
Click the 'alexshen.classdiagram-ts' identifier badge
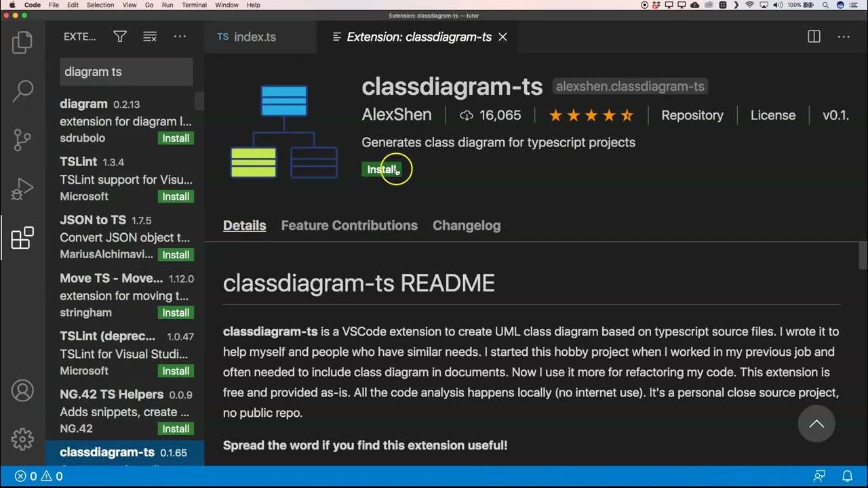click(x=630, y=86)
